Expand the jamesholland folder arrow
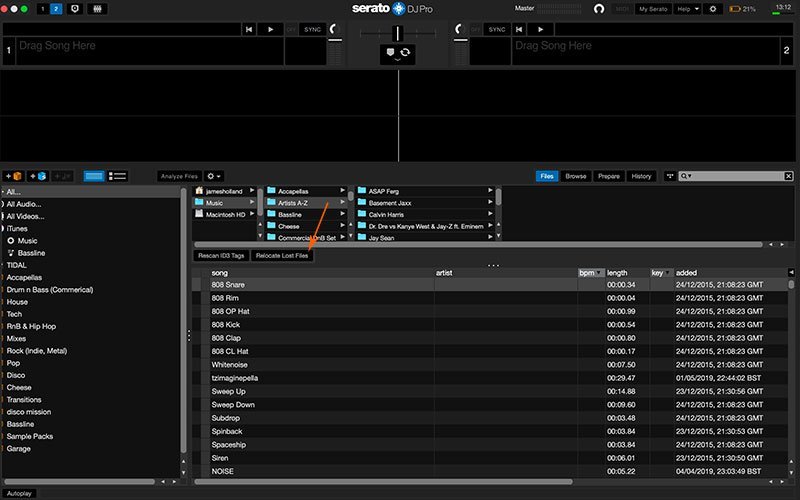800x500 pixels. tap(252, 190)
